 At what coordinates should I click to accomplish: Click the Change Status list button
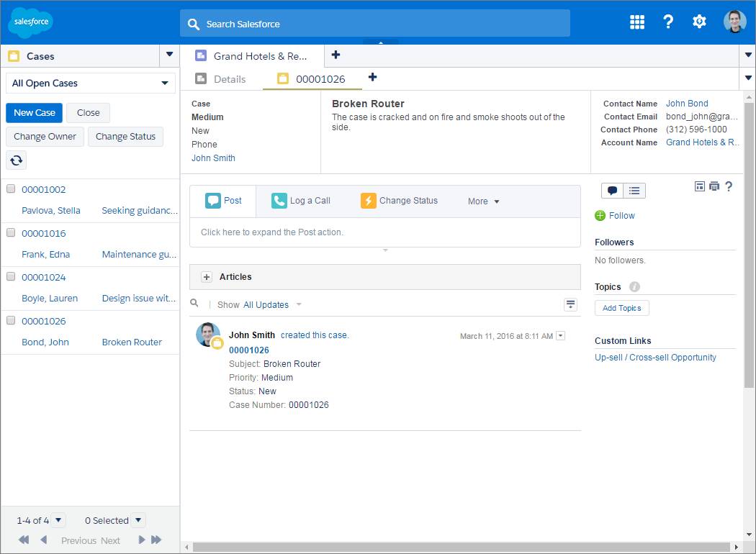click(x=125, y=136)
